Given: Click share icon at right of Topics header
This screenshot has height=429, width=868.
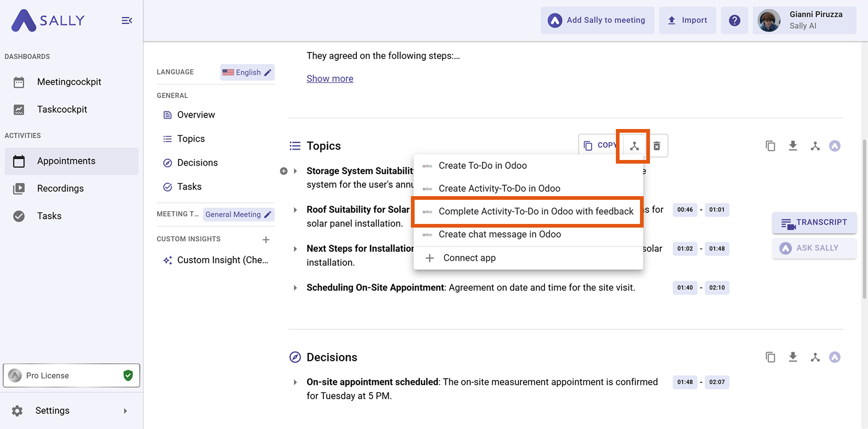Looking at the screenshot, I should click(815, 146).
